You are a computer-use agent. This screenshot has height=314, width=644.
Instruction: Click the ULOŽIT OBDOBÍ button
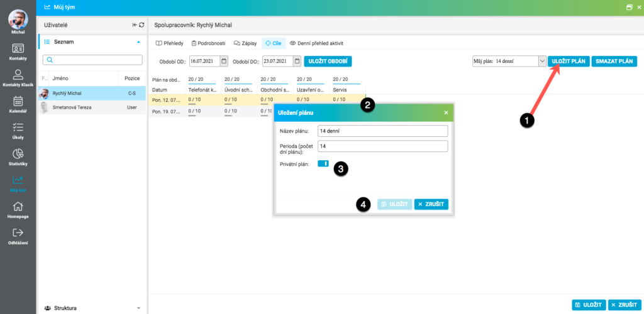tap(328, 62)
